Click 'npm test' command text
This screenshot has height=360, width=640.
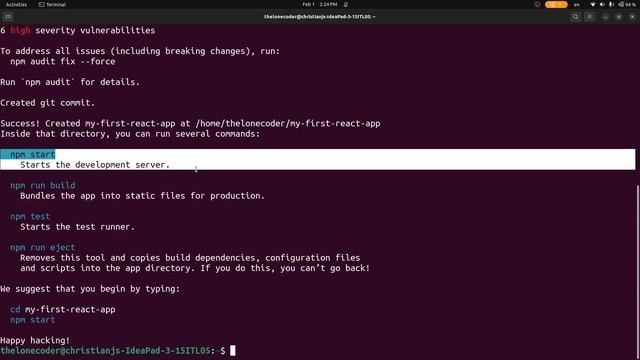(x=30, y=216)
